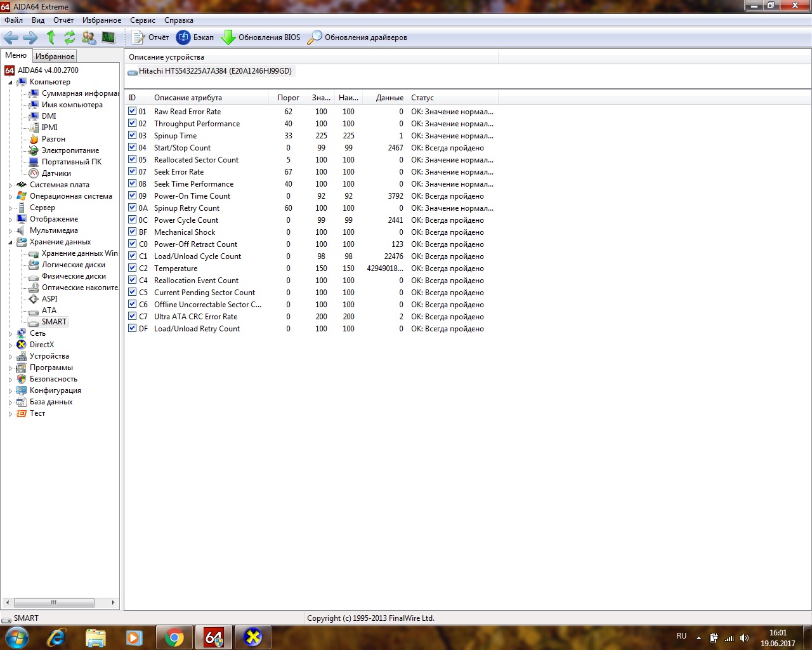Toggle the Load/Unload Retry Count checkbox
The image size is (812, 650).
click(x=132, y=328)
